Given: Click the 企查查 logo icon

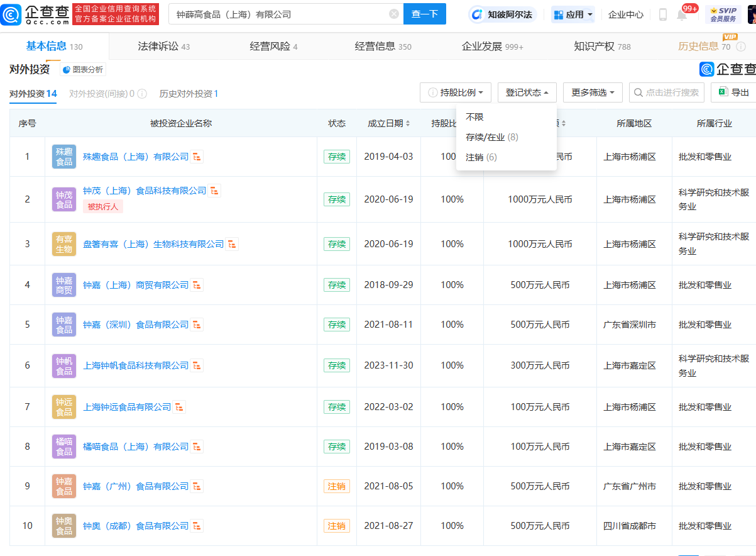Looking at the screenshot, I should click(11, 14).
